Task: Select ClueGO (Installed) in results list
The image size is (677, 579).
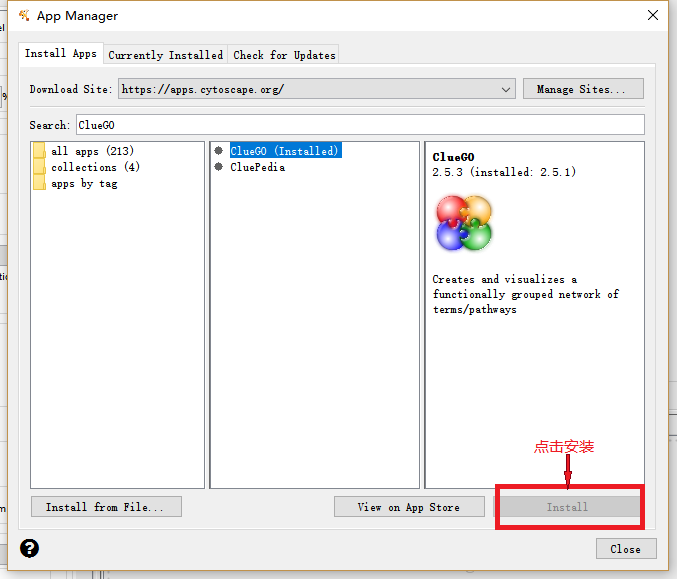Action: coord(285,151)
